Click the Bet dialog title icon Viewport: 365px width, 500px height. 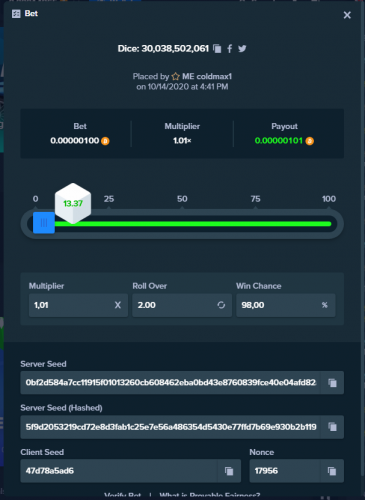[x=16, y=14]
